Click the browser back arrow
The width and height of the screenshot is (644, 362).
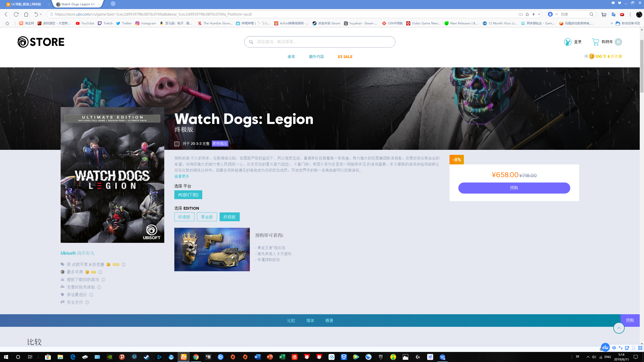6,14
